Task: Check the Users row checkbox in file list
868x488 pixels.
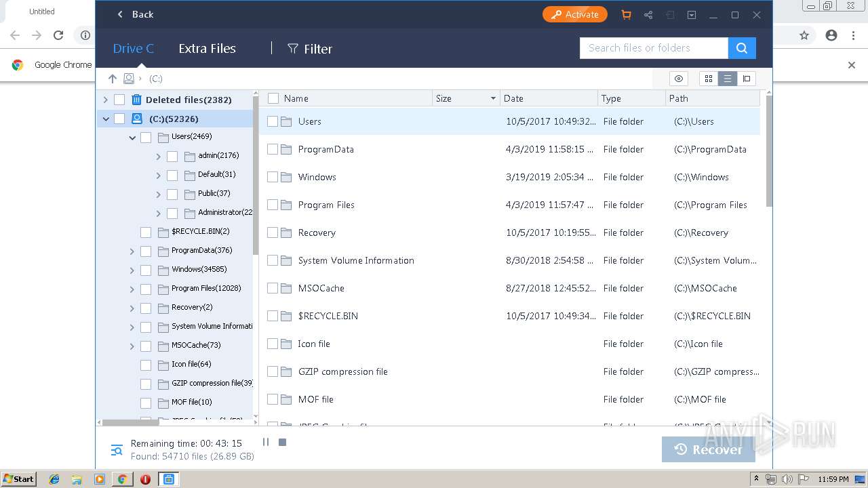Action: [273, 121]
